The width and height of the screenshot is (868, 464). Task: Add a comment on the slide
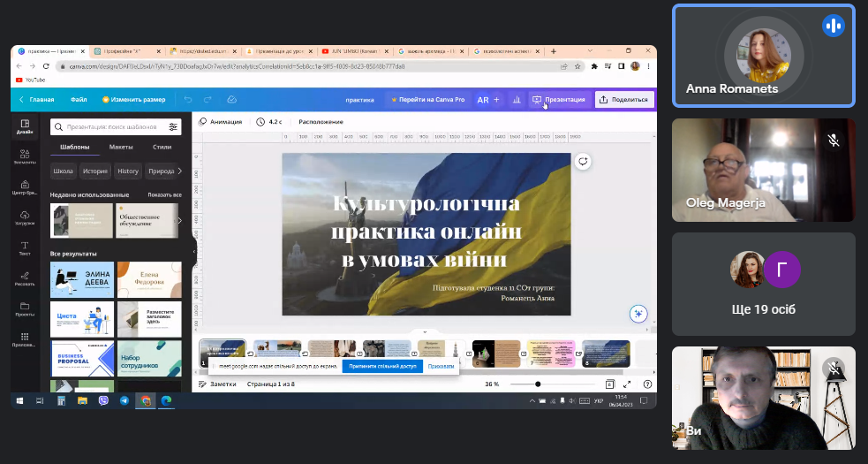(583, 162)
